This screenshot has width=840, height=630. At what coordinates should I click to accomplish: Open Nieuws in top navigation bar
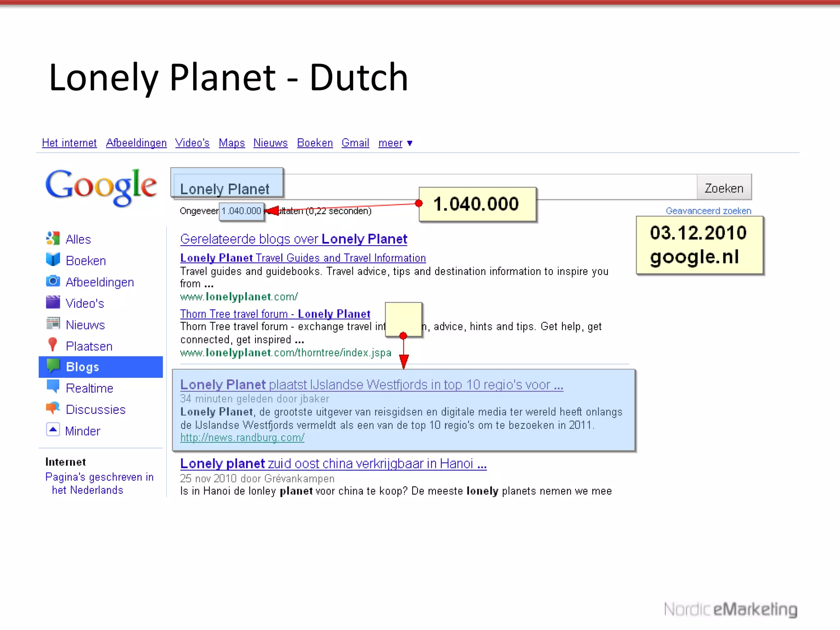[x=271, y=143]
